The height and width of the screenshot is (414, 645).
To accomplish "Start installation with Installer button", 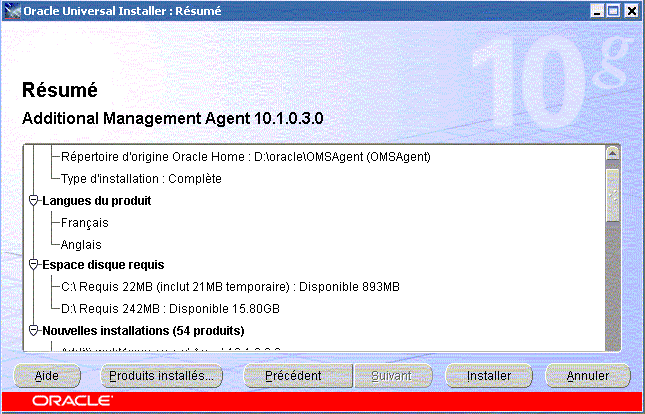I will click(490, 376).
